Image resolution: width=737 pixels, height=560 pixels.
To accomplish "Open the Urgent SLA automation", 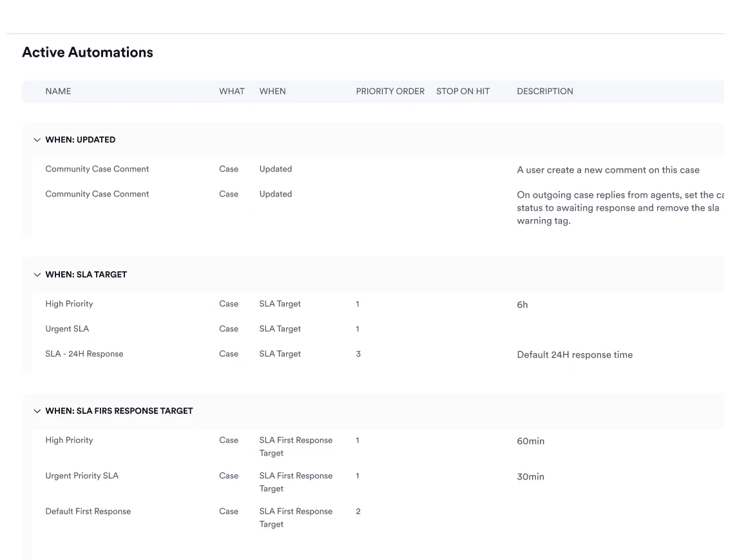I will (67, 329).
